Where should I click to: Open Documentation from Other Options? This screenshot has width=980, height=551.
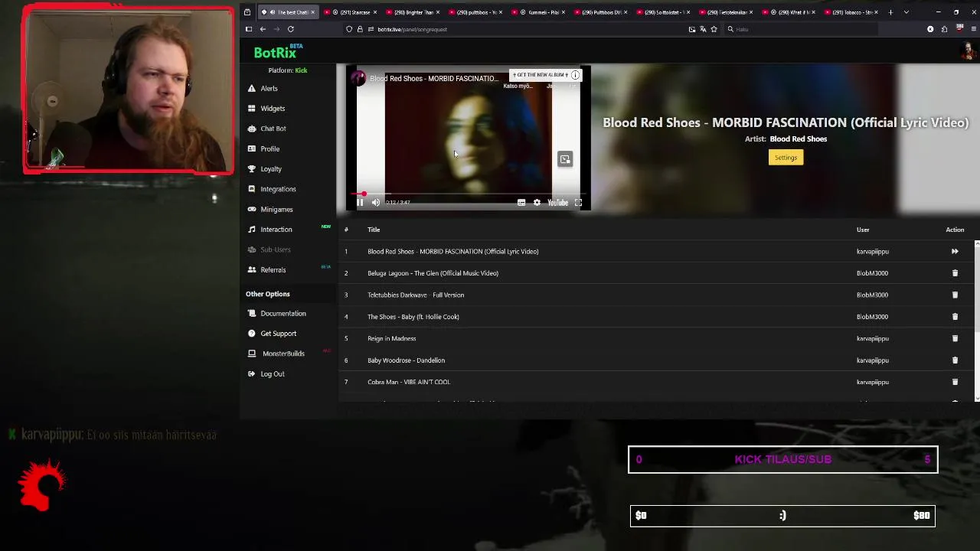(x=283, y=313)
